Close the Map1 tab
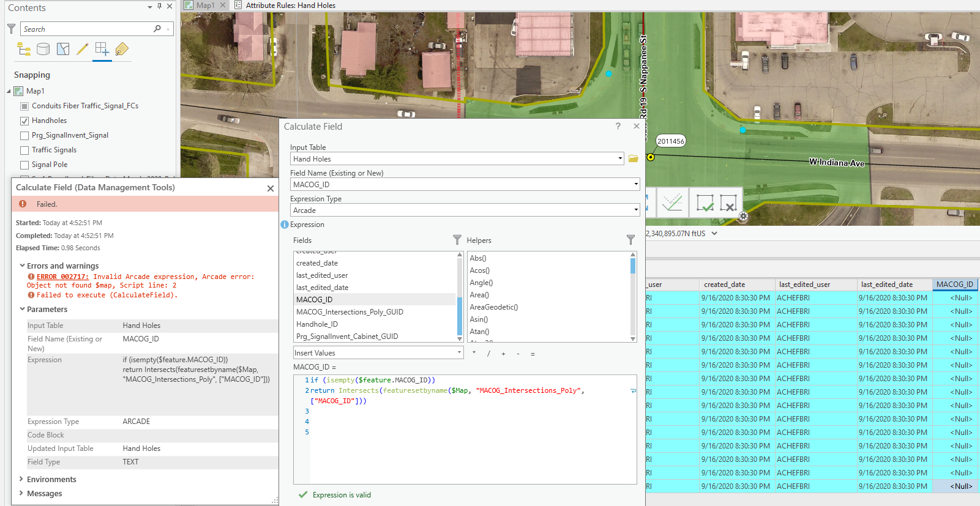The image size is (980, 506). [x=223, y=6]
